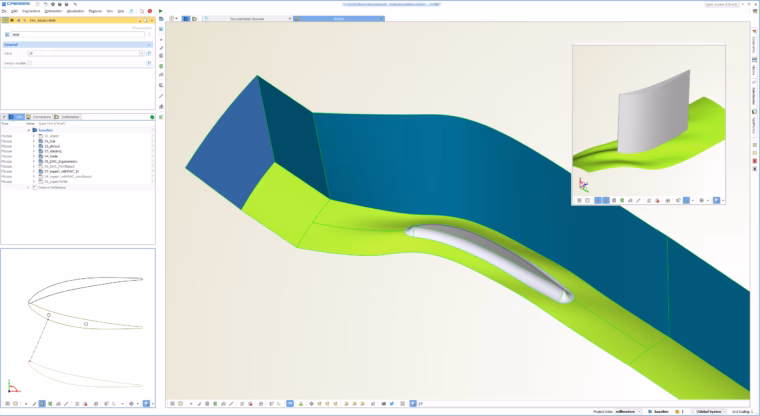Select the green surface tool in vertical toolbar
The height and width of the screenshot is (416, 760).
[x=161, y=66]
